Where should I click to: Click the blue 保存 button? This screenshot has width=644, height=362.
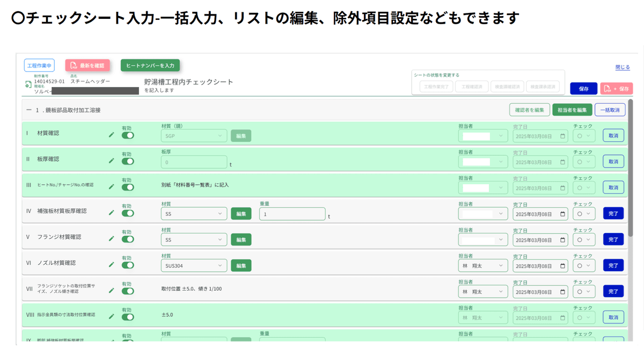583,89
